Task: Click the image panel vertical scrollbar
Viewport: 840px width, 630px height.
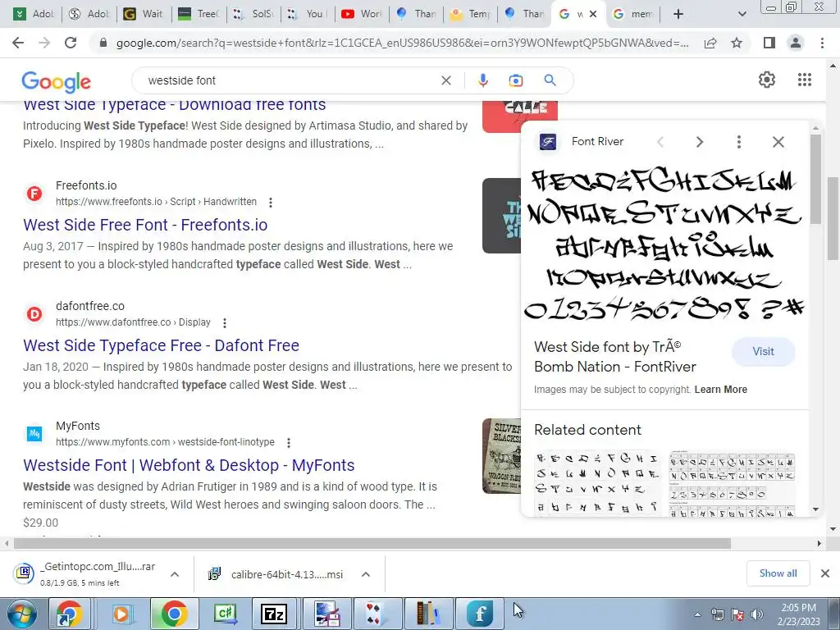Action: coord(815,180)
